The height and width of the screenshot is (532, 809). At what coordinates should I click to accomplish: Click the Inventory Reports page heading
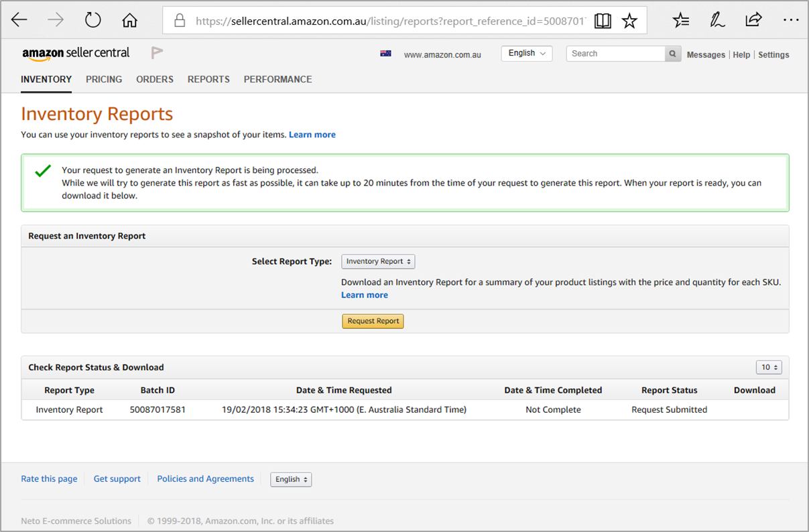(97, 114)
